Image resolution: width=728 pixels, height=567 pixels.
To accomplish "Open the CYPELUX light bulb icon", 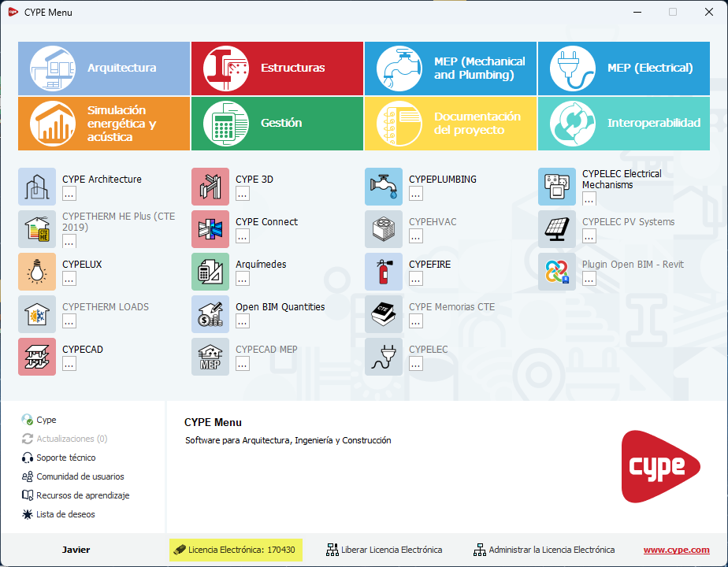I will coord(37,272).
